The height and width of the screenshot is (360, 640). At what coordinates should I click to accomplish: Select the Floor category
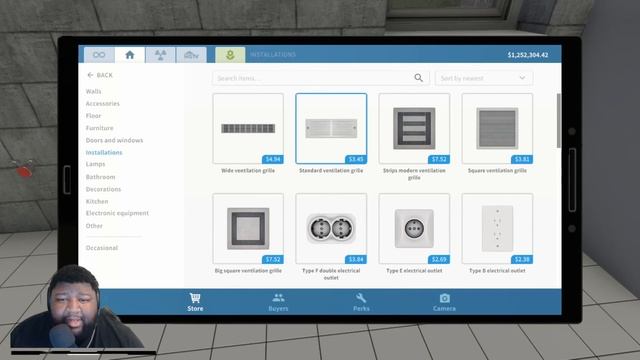(x=93, y=116)
